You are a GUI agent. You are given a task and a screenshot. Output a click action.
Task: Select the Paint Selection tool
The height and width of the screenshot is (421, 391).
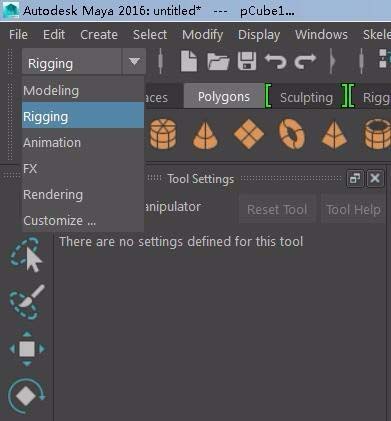tap(26, 302)
